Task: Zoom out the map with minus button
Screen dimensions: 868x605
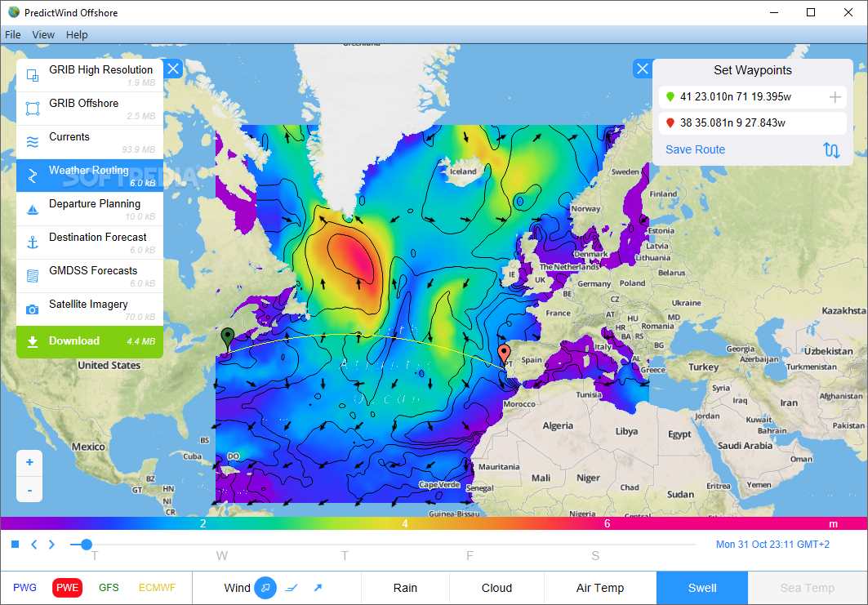Action: click(29, 490)
